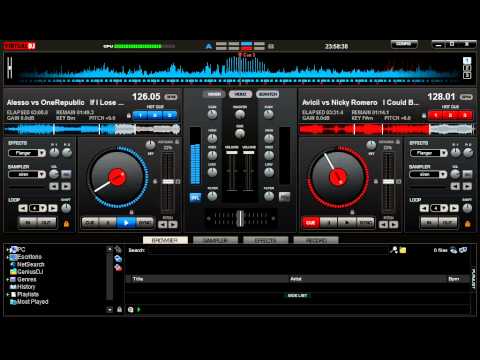The image size is (480, 360).
Task: Click the blue virtual folder icon
Action: tap(118, 258)
